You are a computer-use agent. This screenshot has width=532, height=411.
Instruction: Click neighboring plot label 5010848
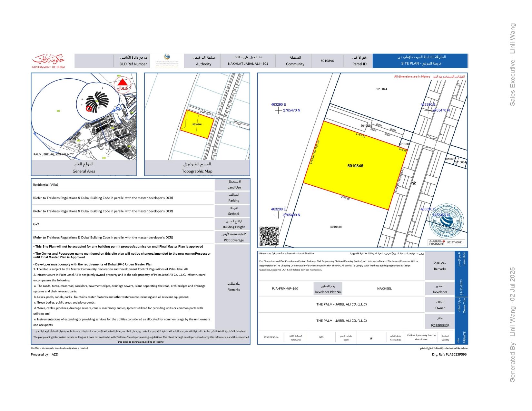pyautogui.click(x=336, y=227)
